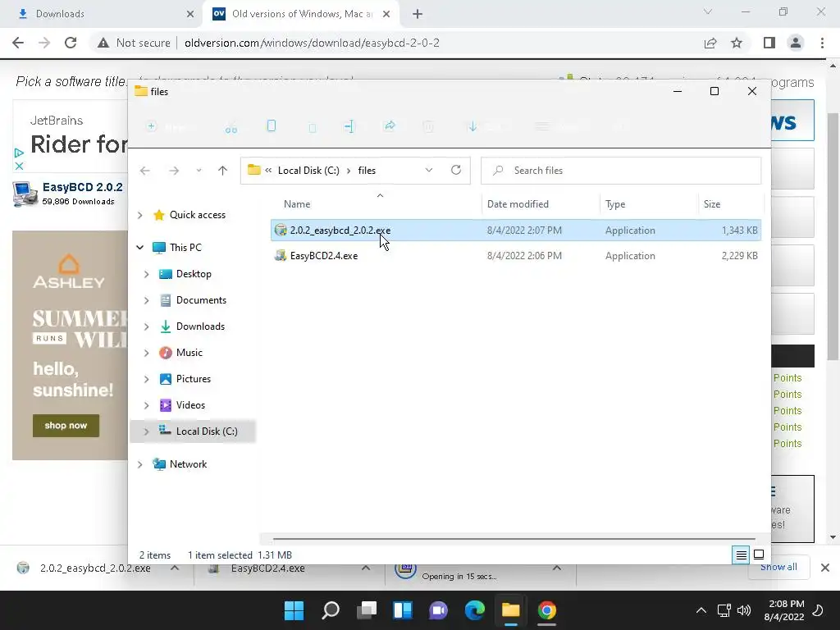This screenshot has height=630, width=840.
Task: Click the files segment in address breadcrumb
Action: [367, 171]
